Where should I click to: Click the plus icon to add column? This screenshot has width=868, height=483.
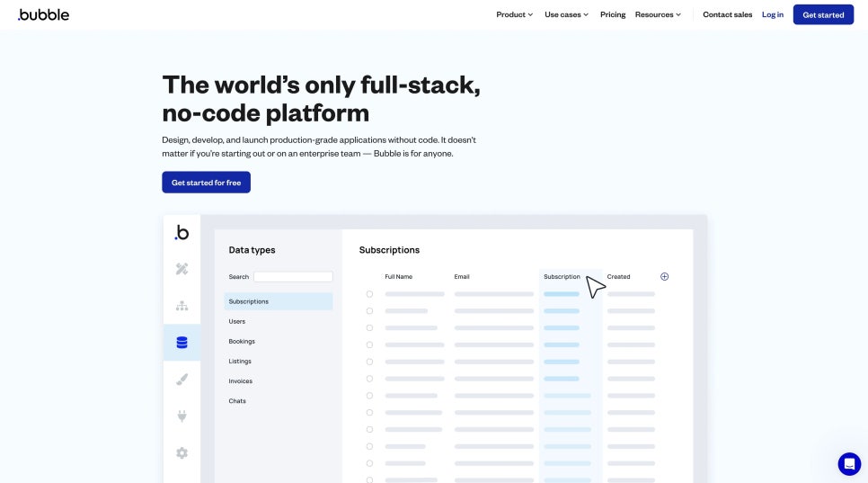(664, 276)
